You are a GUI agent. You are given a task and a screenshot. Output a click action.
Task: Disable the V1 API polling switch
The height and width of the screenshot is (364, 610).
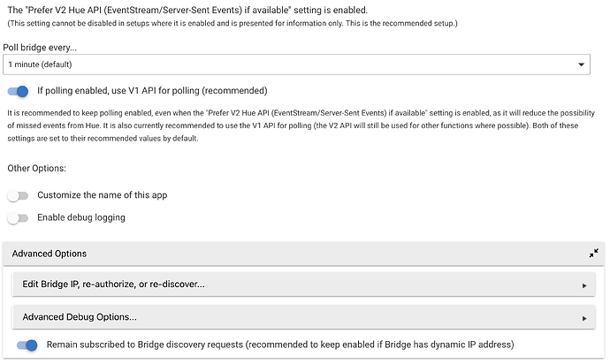(18, 91)
